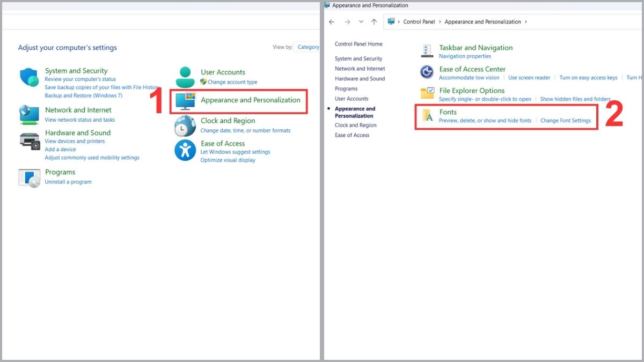
Task: Click the Back arrow in right window
Action: click(x=332, y=22)
